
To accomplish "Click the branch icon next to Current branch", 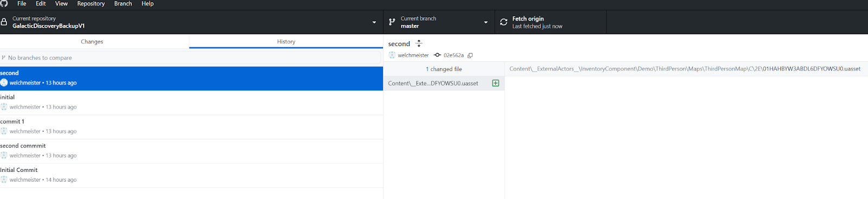I will [392, 22].
